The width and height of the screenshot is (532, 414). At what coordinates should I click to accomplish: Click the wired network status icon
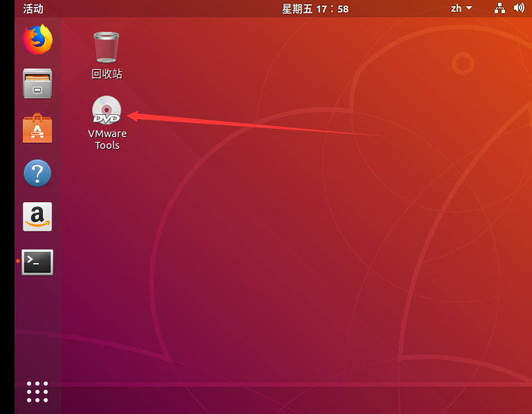(x=499, y=8)
